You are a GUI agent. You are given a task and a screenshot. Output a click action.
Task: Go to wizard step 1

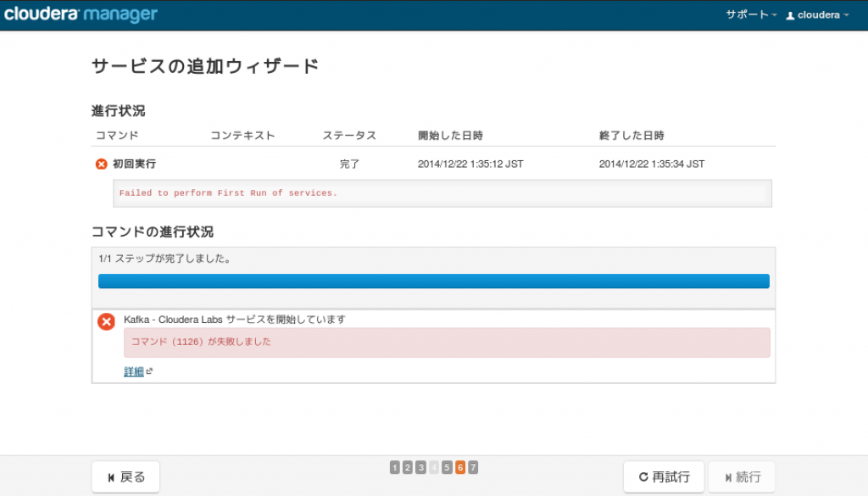(x=395, y=468)
